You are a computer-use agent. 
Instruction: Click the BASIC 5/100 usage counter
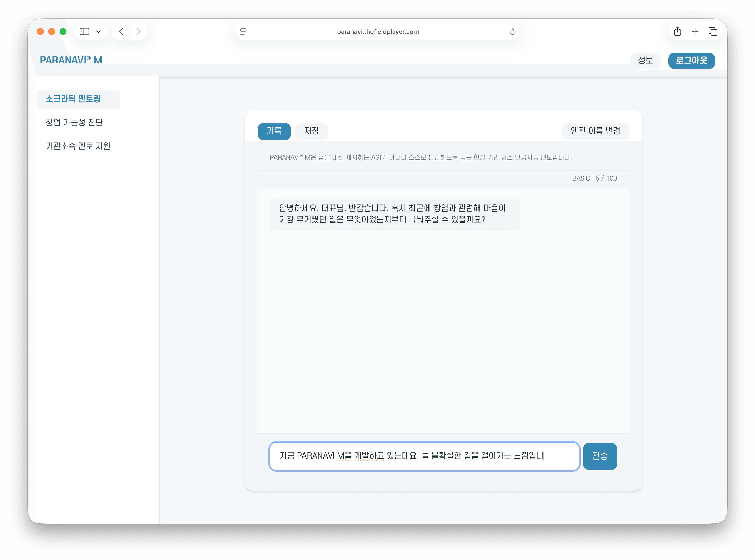click(x=594, y=178)
